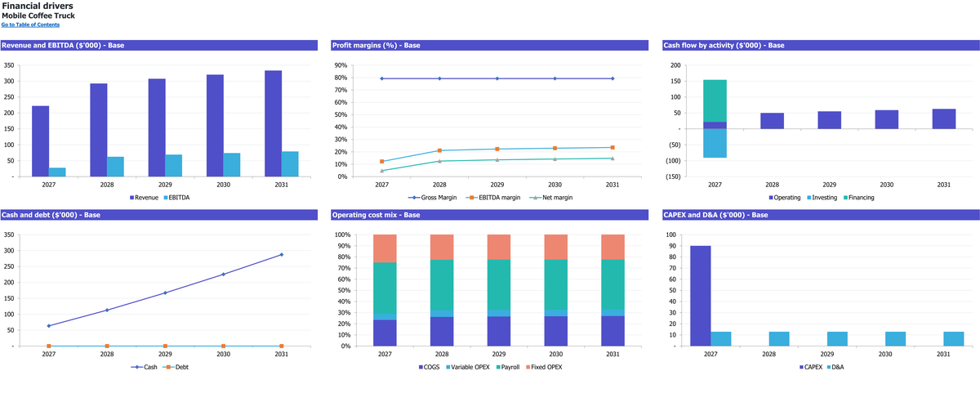Viewport: 980px width, 411px height.
Task: Click the 2027 Cash line data point
Action: click(x=49, y=326)
